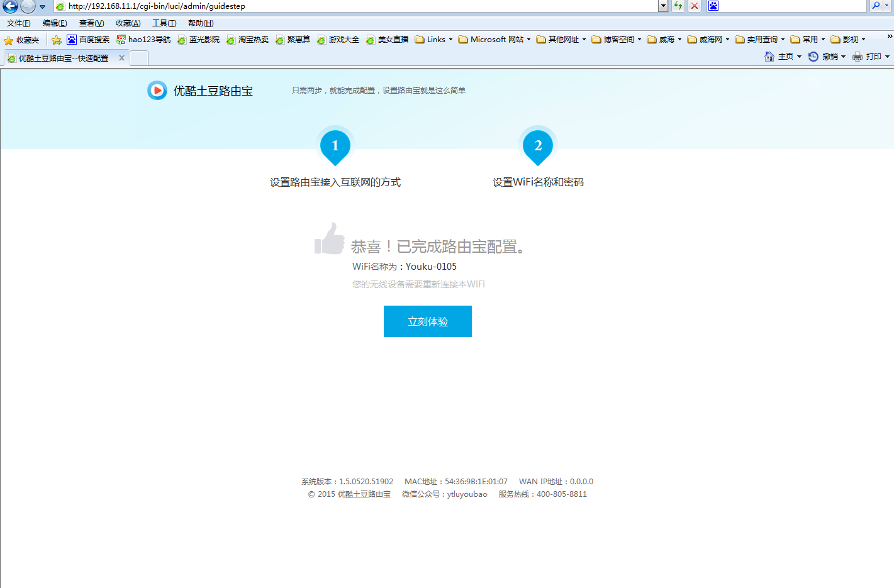Expand the 博客空间 bookmark folder
This screenshot has width=894, height=588.
coord(616,40)
